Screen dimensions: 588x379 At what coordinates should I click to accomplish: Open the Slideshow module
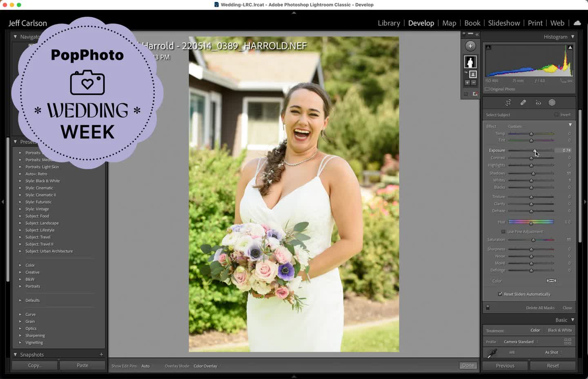504,23
